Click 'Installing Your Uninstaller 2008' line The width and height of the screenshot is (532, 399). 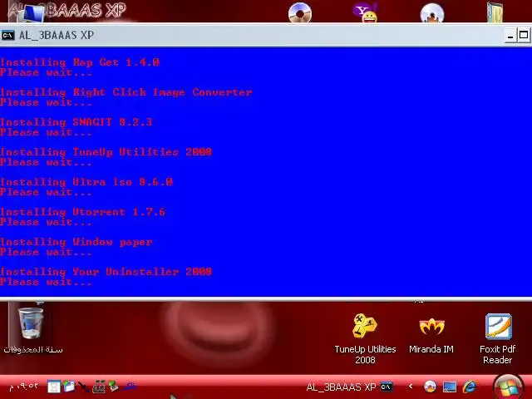pos(106,272)
